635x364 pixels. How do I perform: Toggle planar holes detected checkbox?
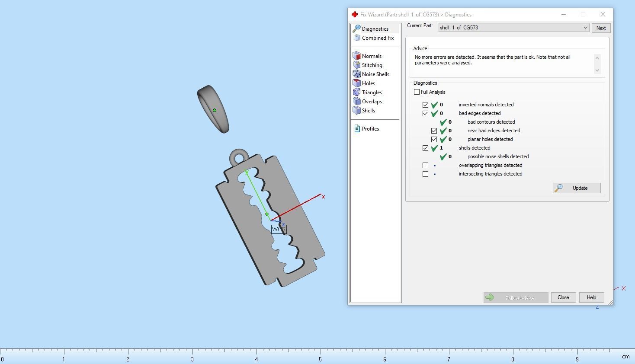pyautogui.click(x=434, y=140)
